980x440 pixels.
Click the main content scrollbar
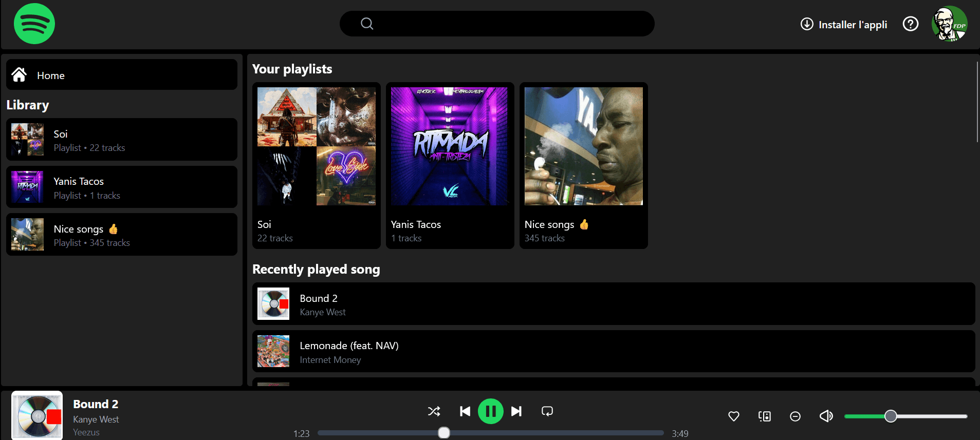pos(977,102)
